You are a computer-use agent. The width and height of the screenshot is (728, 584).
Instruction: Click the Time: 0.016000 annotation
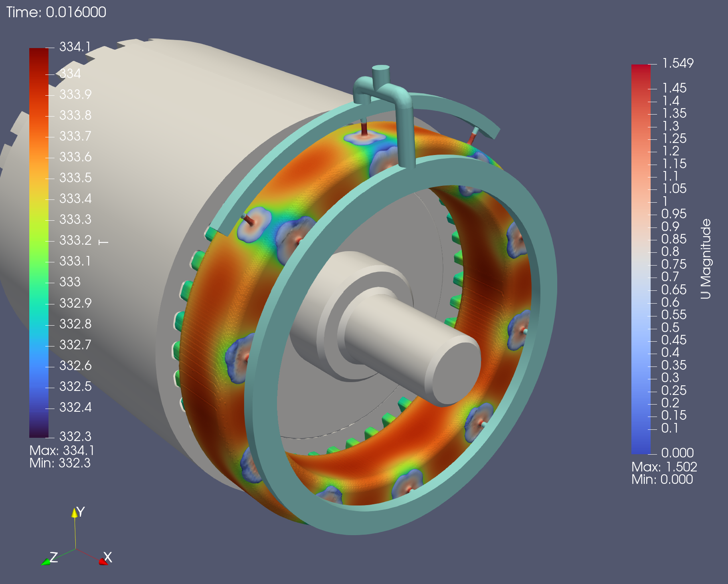[56, 12]
